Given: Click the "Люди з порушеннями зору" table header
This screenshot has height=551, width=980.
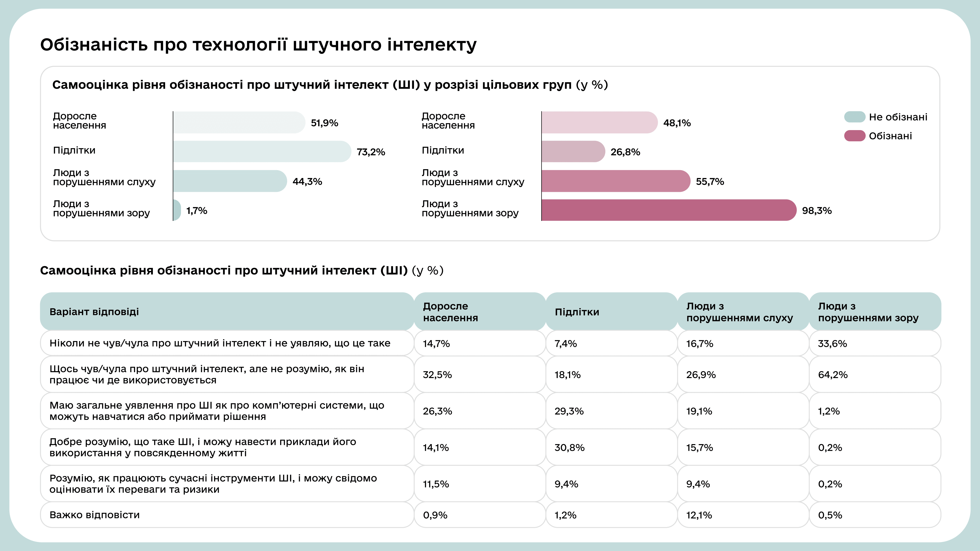Looking at the screenshot, I should (x=868, y=312).
